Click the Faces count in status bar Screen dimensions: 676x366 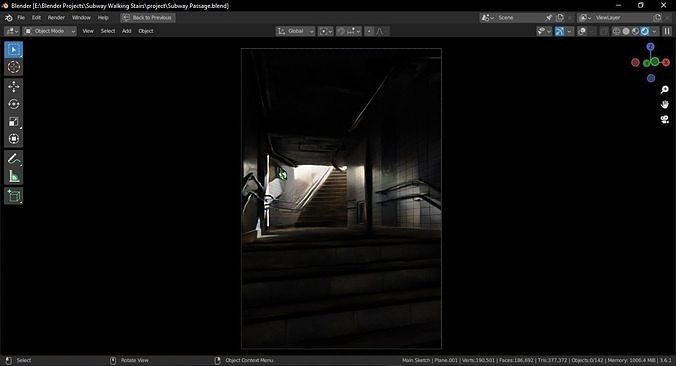pyautogui.click(x=516, y=360)
